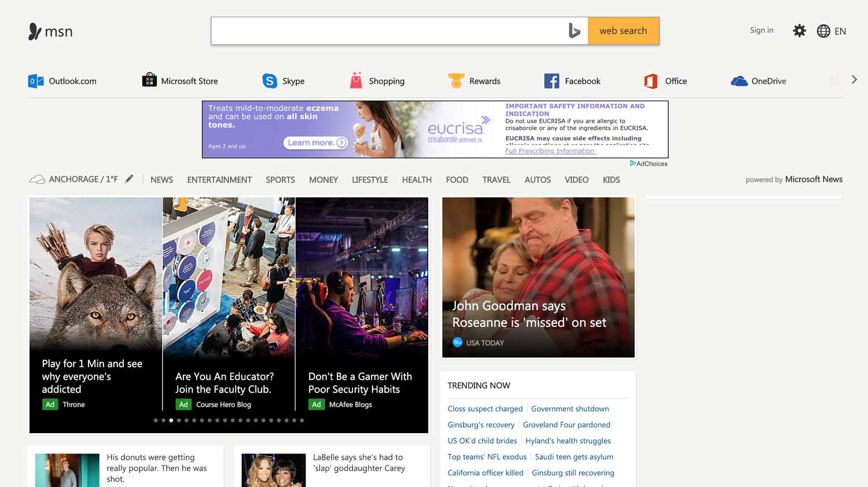Click the ANCHORAGE / 1°F weather label
The width and height of the screenshot is (868, 487).
coord(83,179)
